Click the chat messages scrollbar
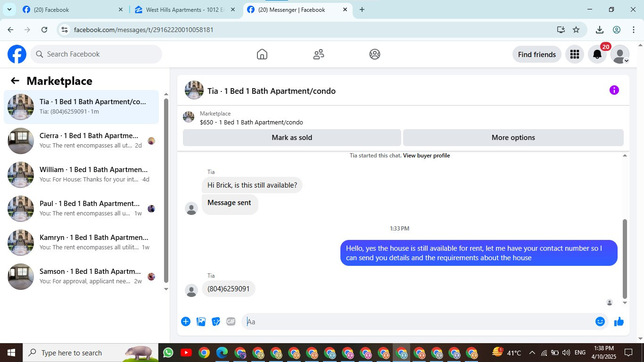This screenshot has height=362, width=644. (x=625, y=259)
